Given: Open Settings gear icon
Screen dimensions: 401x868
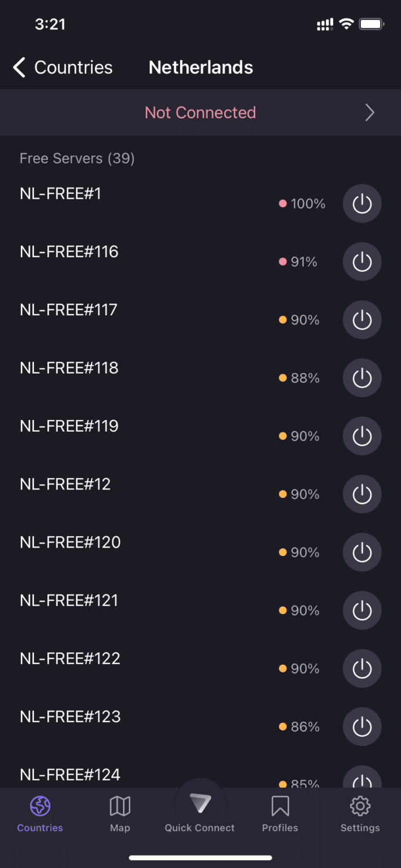Looking at the screenshot, I should [x=360, y=806].
